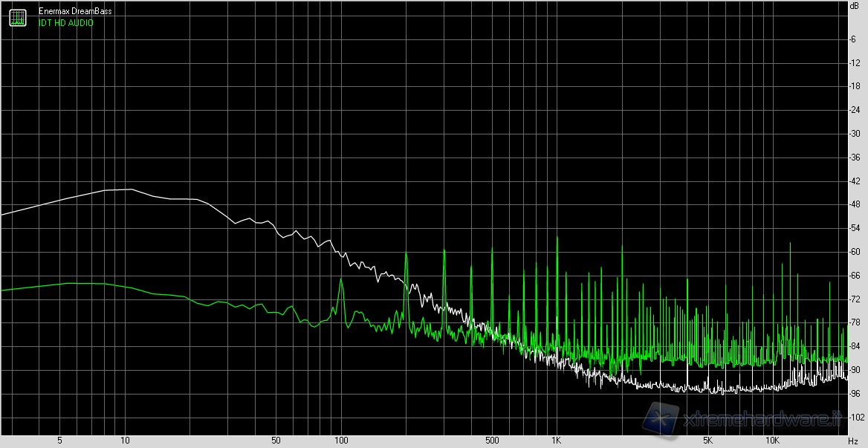The width and height of the screenshot is (868, 448).
Task: Click the 1K frequency axis label
Action: 556,441
